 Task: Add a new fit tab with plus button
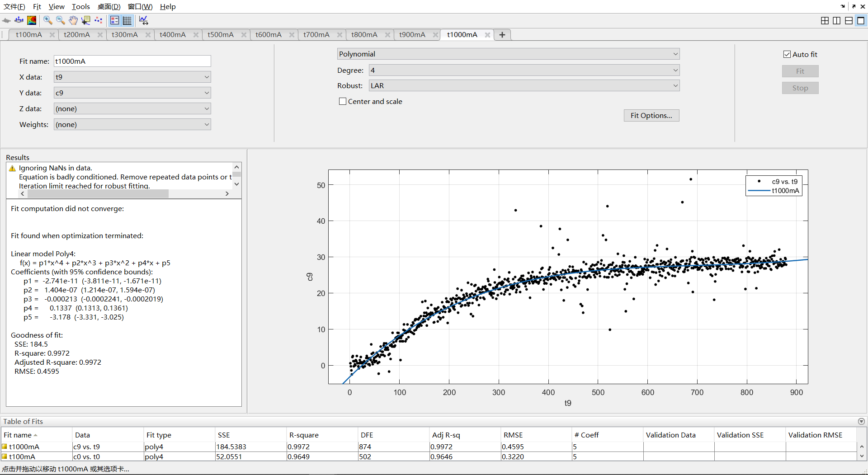(x=502, y=35)
